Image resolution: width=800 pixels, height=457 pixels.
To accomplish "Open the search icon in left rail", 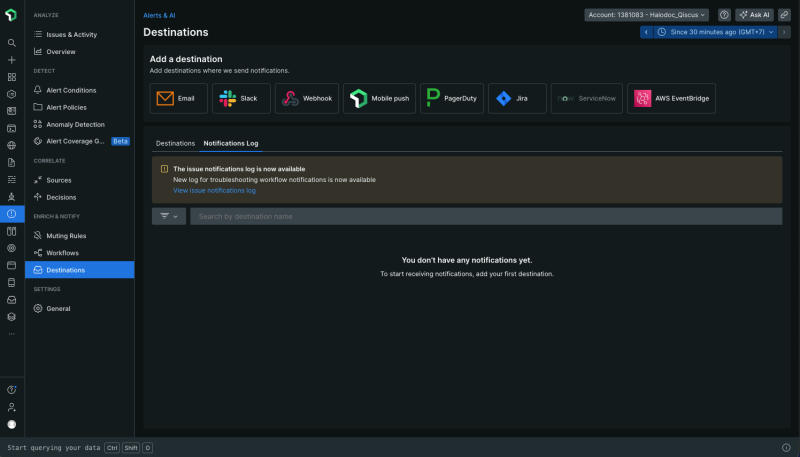I will tap(12, 43).
